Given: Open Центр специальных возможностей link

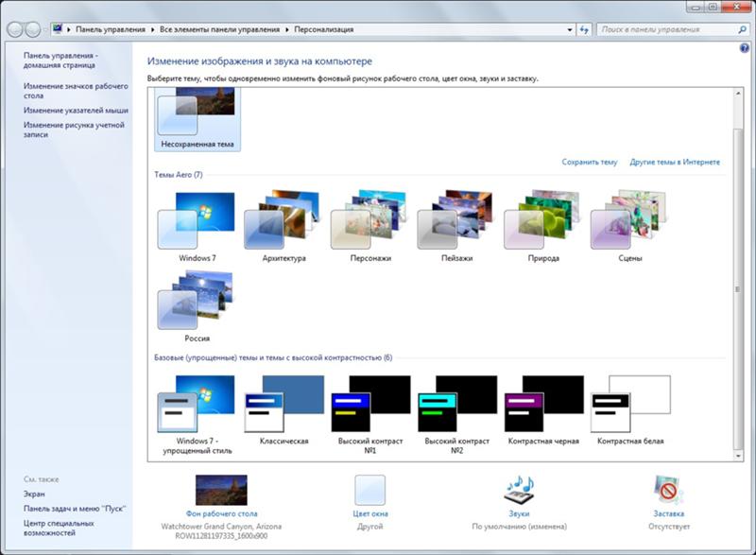Looking at the screenshot, I should 59,528.
